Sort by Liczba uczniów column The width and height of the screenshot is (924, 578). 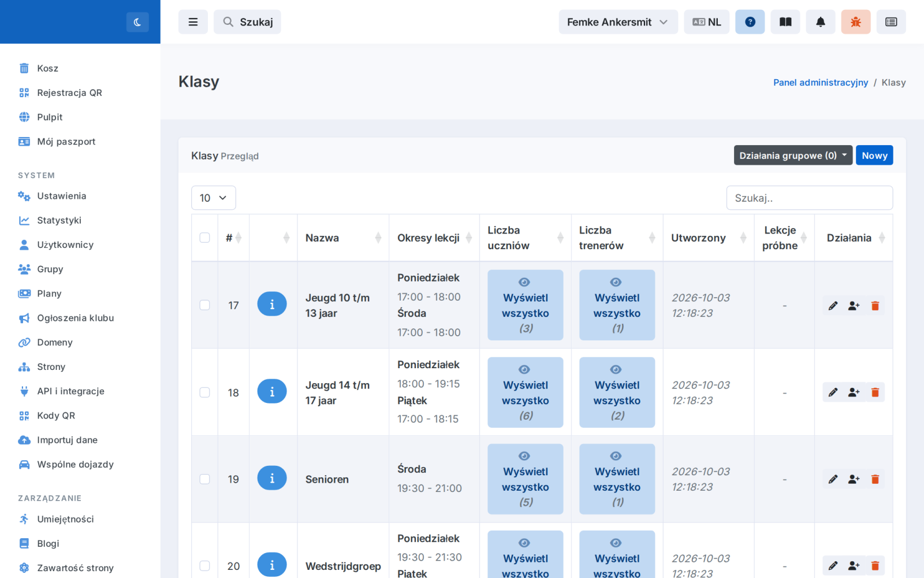tap(525, 238)
